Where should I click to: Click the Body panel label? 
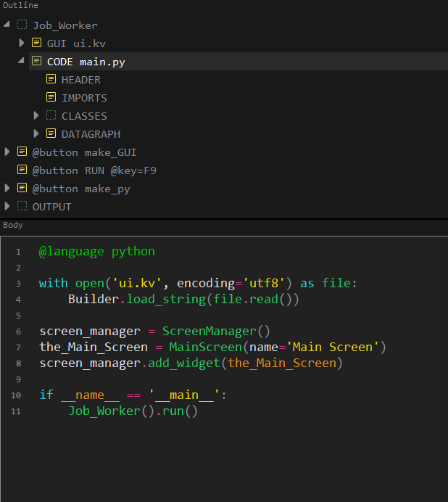click(13, 225)
